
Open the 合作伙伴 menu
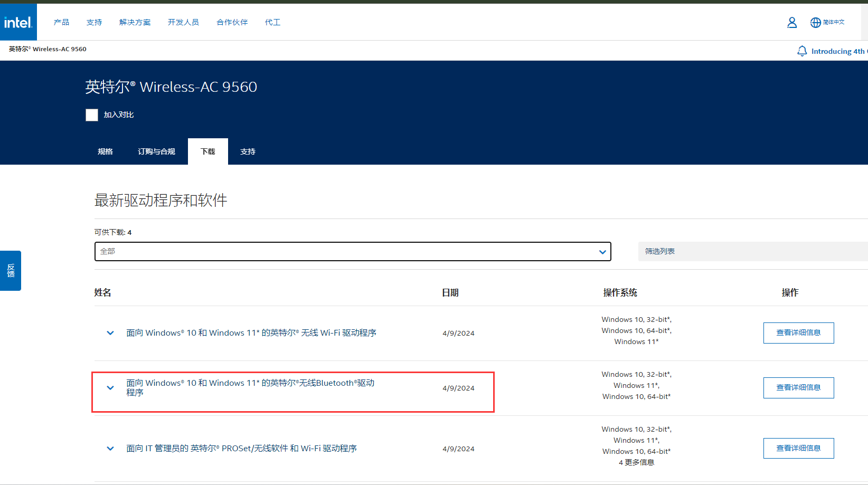coord(232,22)
